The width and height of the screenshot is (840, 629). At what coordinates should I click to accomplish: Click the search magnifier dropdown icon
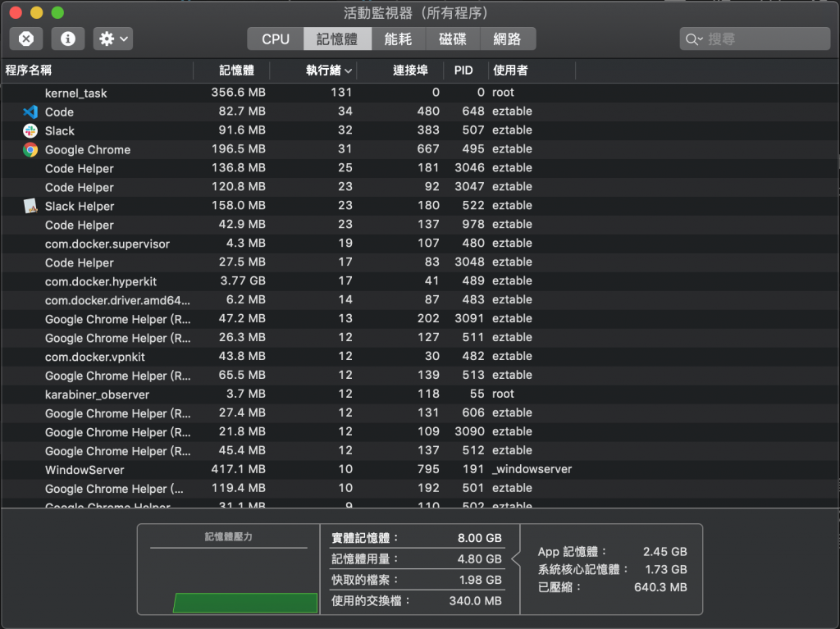694,39
